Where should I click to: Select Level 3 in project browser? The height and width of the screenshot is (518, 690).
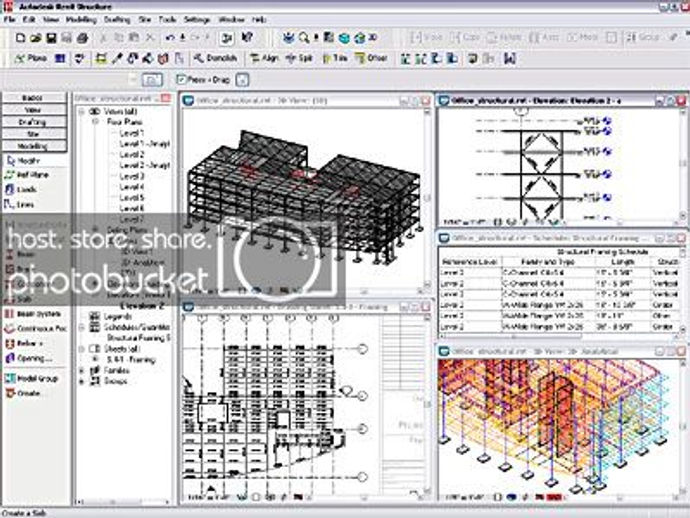132,176
